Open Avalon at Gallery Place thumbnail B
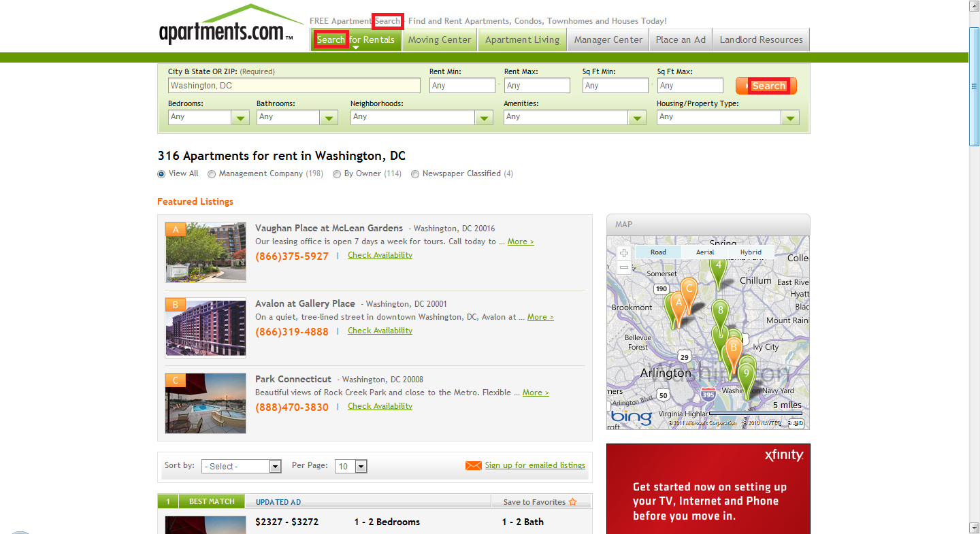This screenshot has width=980, height=534. 206,328
